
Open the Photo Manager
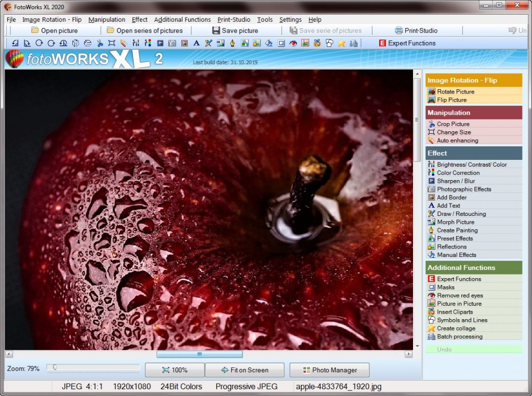tap(329, 370)
